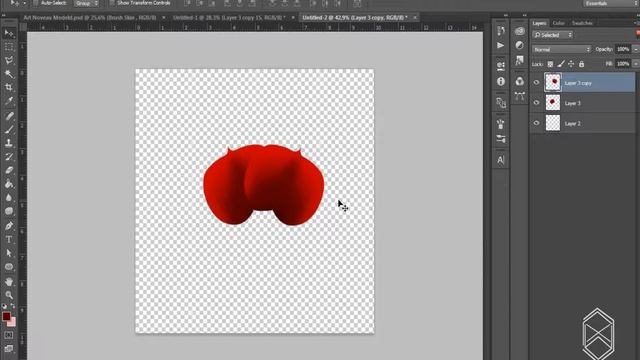Swap foreground and background colors
The width and height of the screenshot is (640, 360).
pos(13,306)
